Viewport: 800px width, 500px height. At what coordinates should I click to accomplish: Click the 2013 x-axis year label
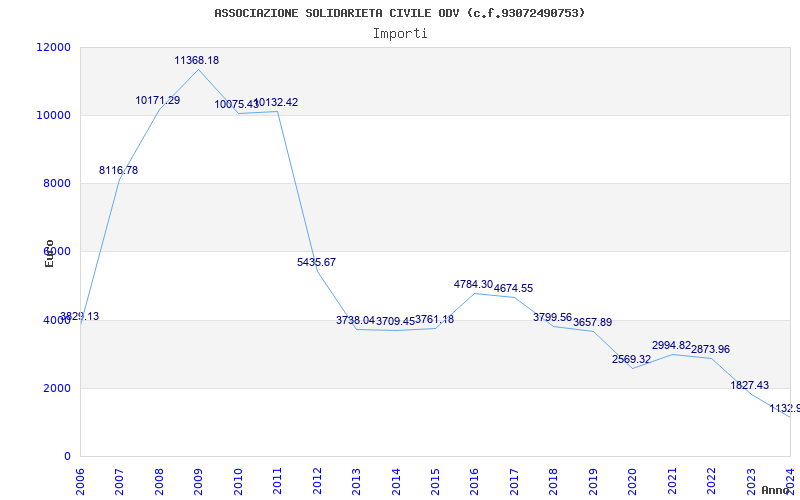click(x=356, y=480)
